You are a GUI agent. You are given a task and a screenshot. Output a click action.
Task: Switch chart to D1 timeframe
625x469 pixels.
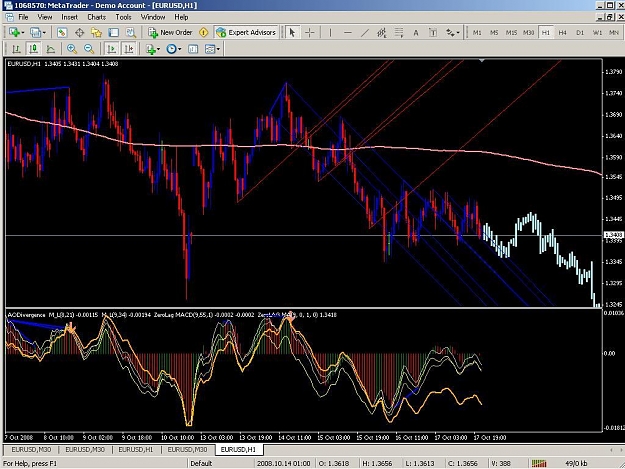580,33
